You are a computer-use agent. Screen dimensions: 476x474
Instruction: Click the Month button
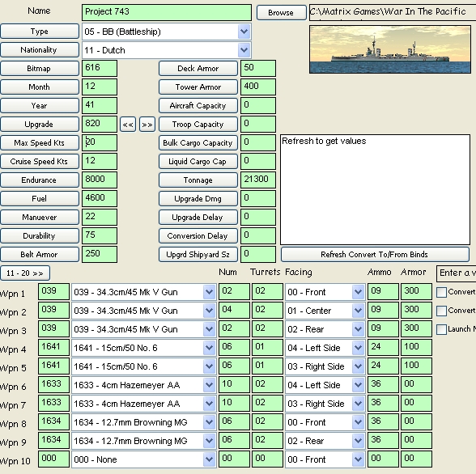[x=40, y=87]
